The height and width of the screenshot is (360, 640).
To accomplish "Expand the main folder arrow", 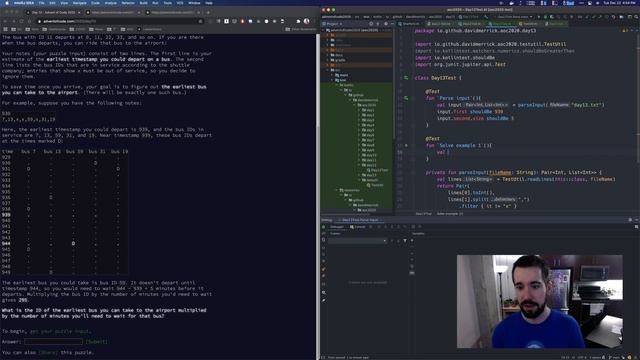I will tap(332, 75).
